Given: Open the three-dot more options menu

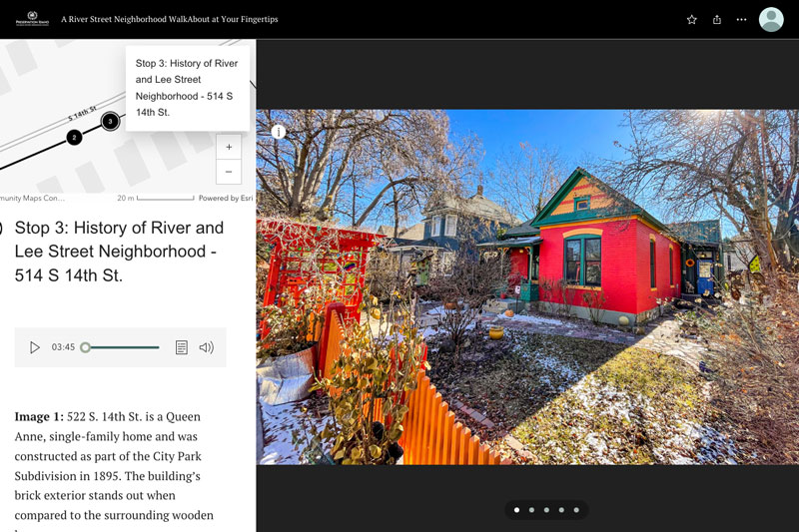Looking at the screenshot, I should 741,20.
